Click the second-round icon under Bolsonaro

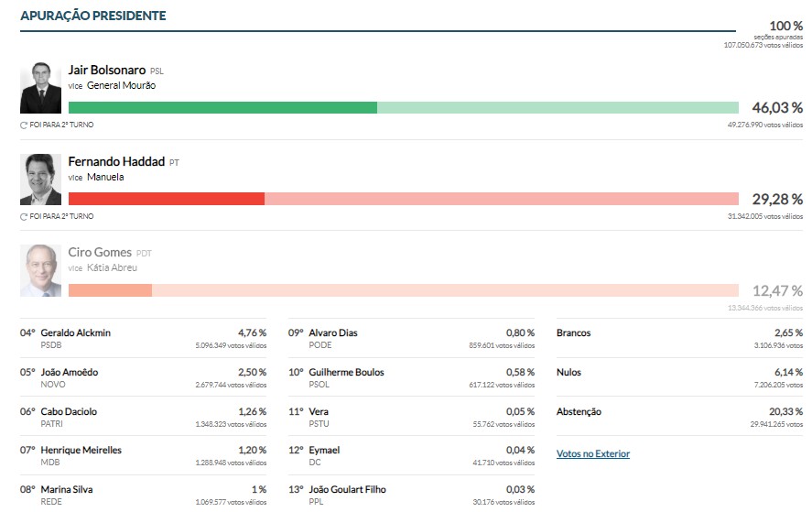coord(24,125)
